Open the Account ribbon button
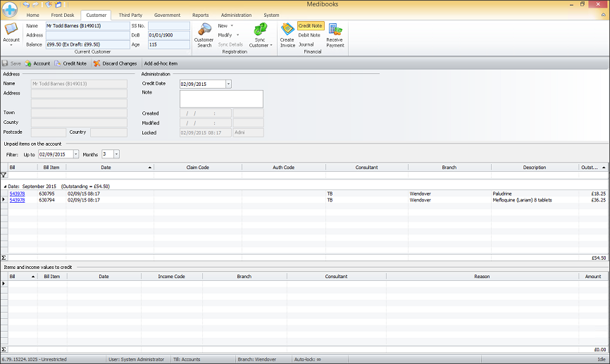 [11, 34]
